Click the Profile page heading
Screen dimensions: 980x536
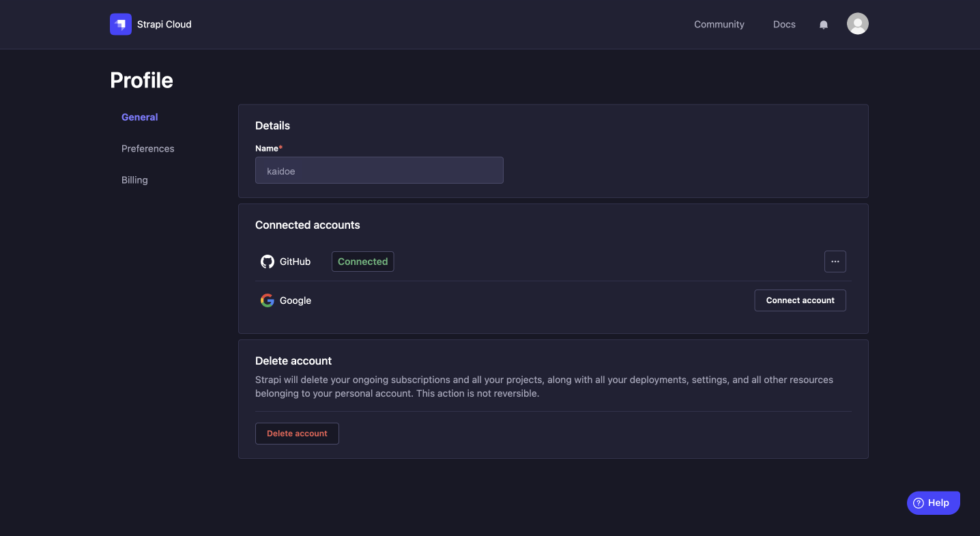(141, 80)
